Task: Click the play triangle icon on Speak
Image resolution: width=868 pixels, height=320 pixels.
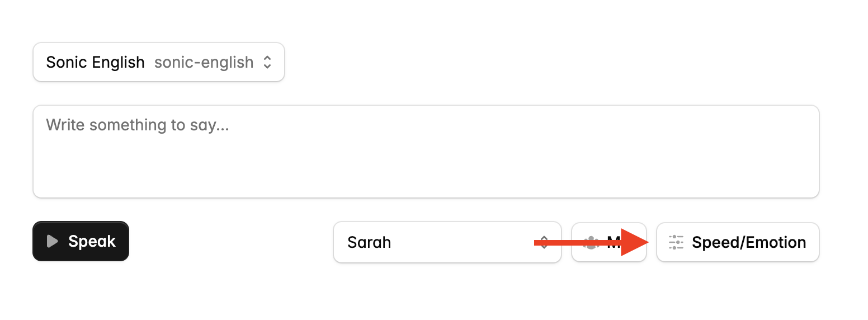Action: pyautogui.click(x=52, y=241)
